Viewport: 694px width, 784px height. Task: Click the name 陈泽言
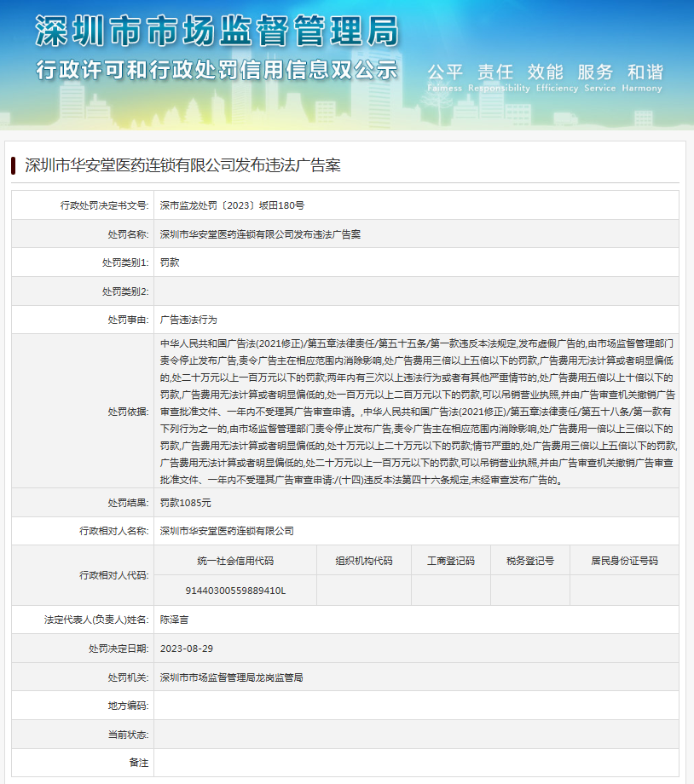click(x=174, y=620)
